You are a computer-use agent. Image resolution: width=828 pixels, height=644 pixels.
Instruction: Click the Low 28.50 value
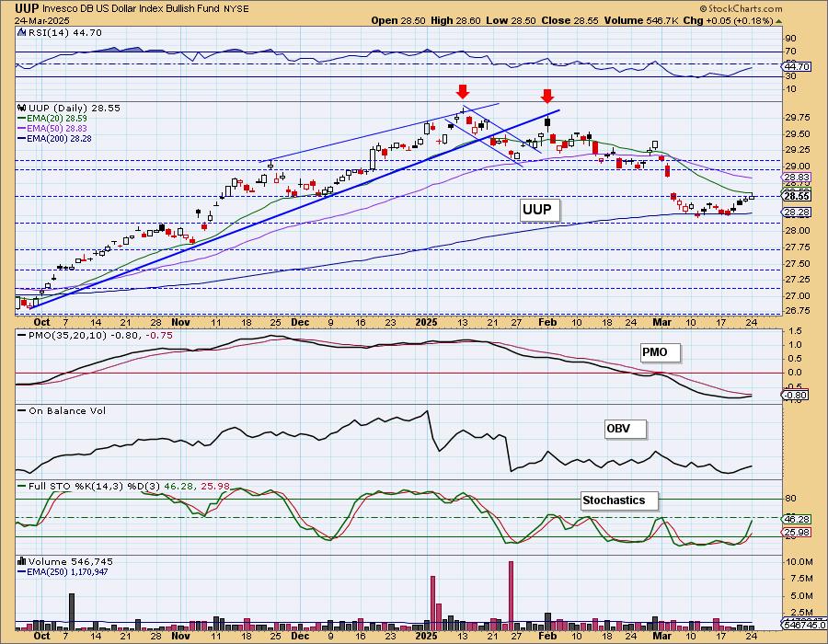511,20
